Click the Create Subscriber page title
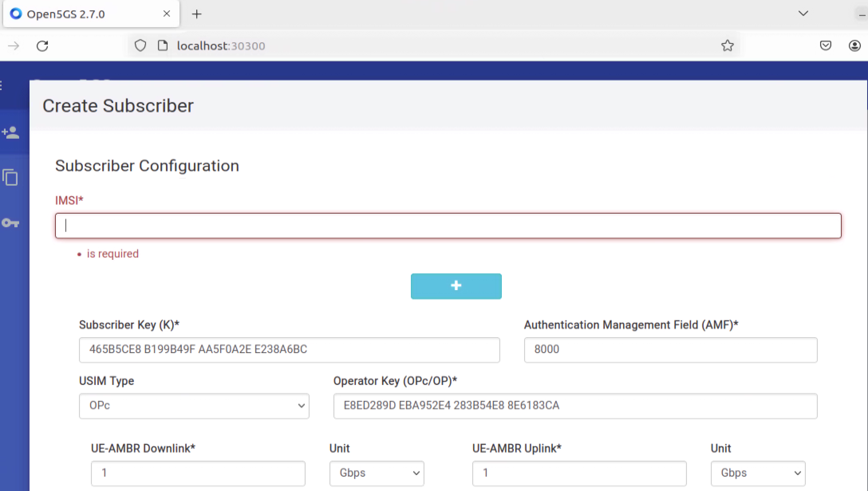Screen dimensions: 868x491 click(117, 106)
